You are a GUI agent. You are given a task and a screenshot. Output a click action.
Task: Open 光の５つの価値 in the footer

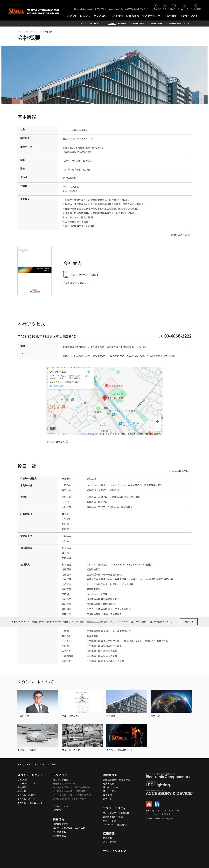point(60,780)
